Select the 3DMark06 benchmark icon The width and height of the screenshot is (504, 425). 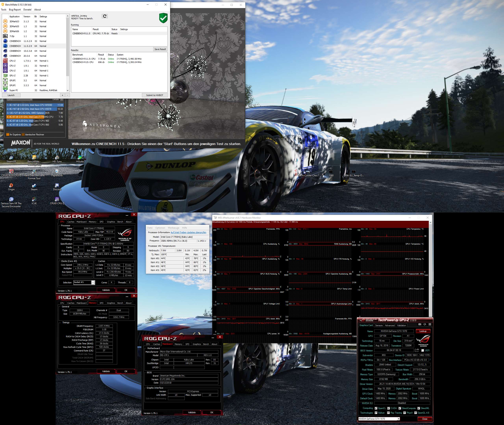[5, 31]
